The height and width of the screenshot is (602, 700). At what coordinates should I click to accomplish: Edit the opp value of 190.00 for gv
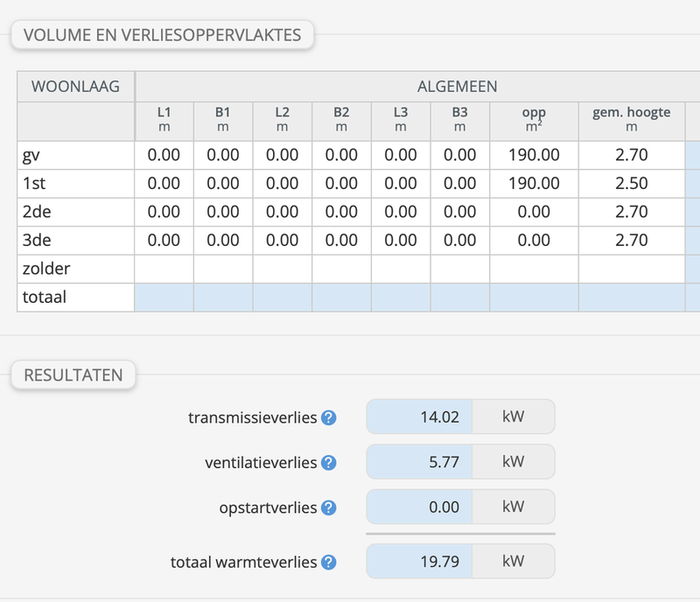[534, 155]
